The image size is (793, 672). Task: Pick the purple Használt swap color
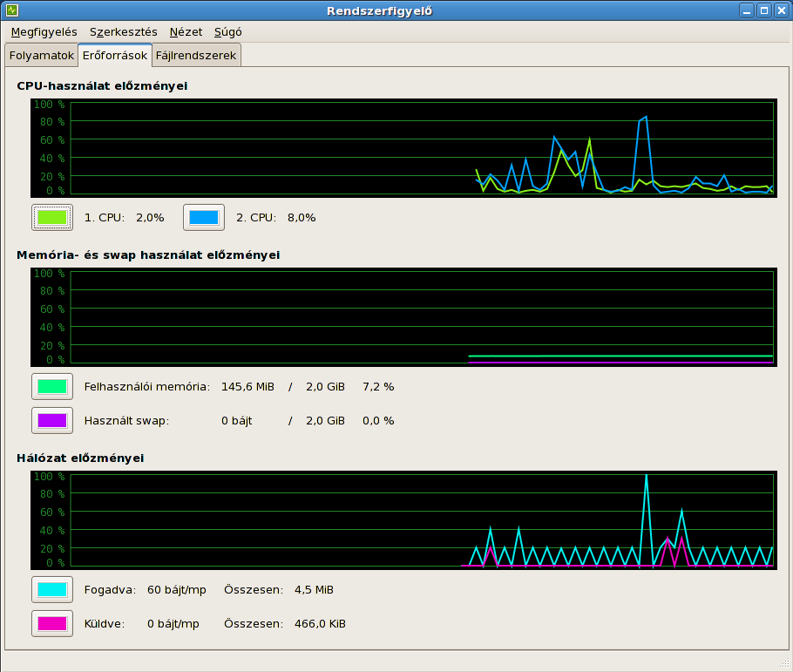pos(52,420)
